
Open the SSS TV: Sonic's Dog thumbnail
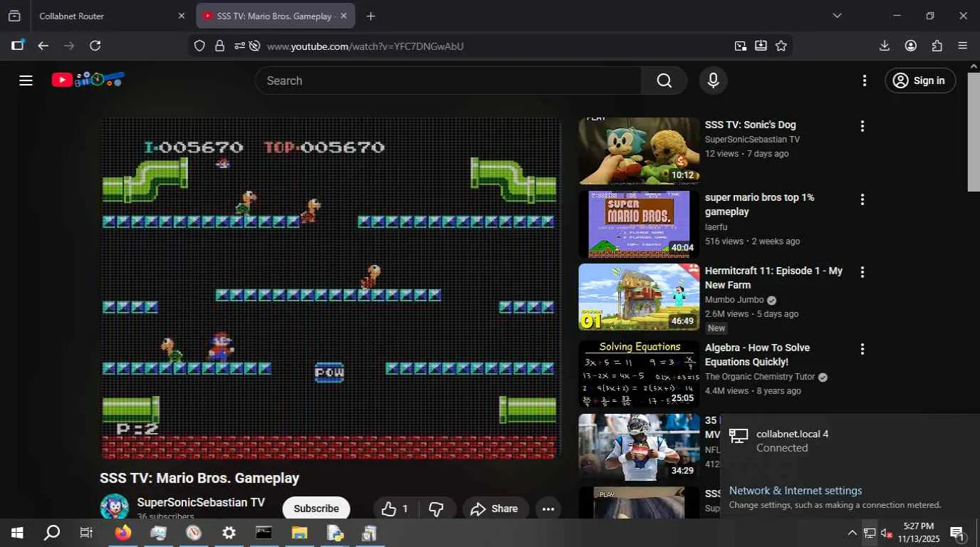pyautogui.click(x=639, y=151)
